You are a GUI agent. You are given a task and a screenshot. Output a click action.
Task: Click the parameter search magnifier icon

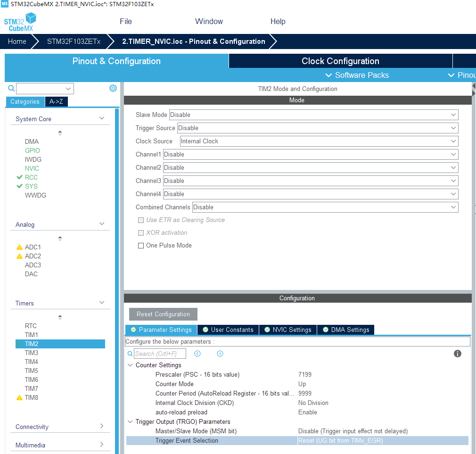click(x=130, y=354)
